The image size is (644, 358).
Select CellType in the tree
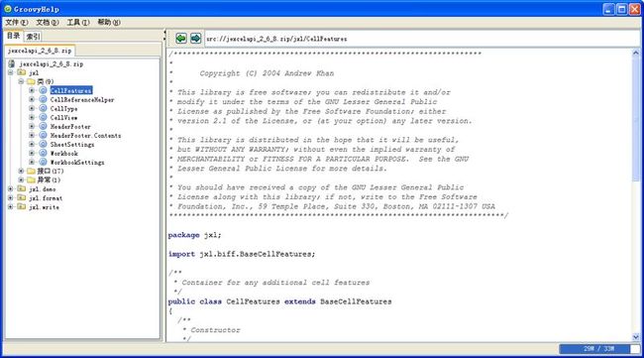pyautogui.click(x=63, y=108)
